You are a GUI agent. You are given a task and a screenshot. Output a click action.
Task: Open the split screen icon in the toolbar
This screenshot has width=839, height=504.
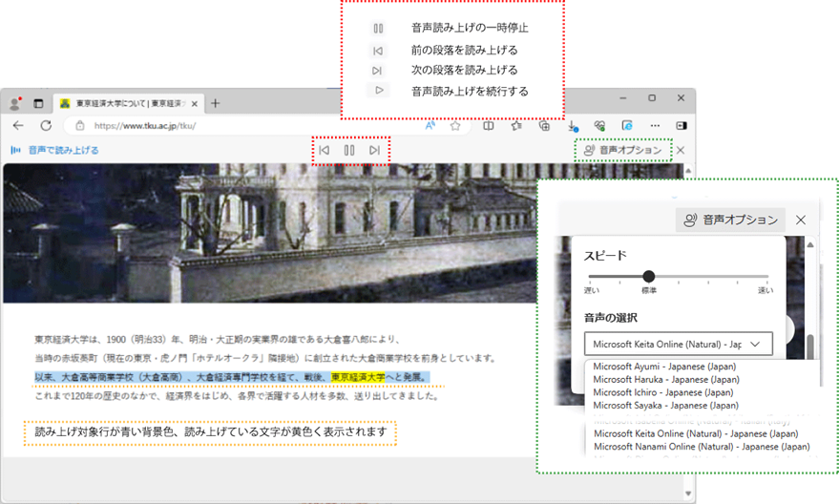489,126
